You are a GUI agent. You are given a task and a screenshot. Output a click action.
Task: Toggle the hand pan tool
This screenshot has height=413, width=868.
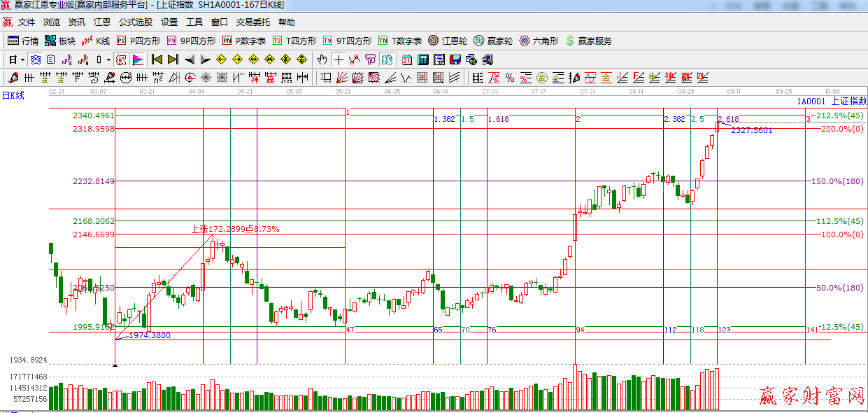[x=322, y=59]
